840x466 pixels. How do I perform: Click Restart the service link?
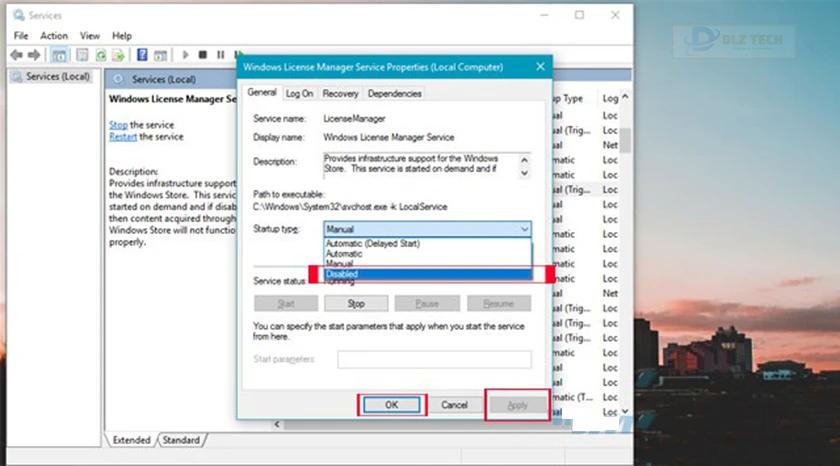tap(123, 137)
